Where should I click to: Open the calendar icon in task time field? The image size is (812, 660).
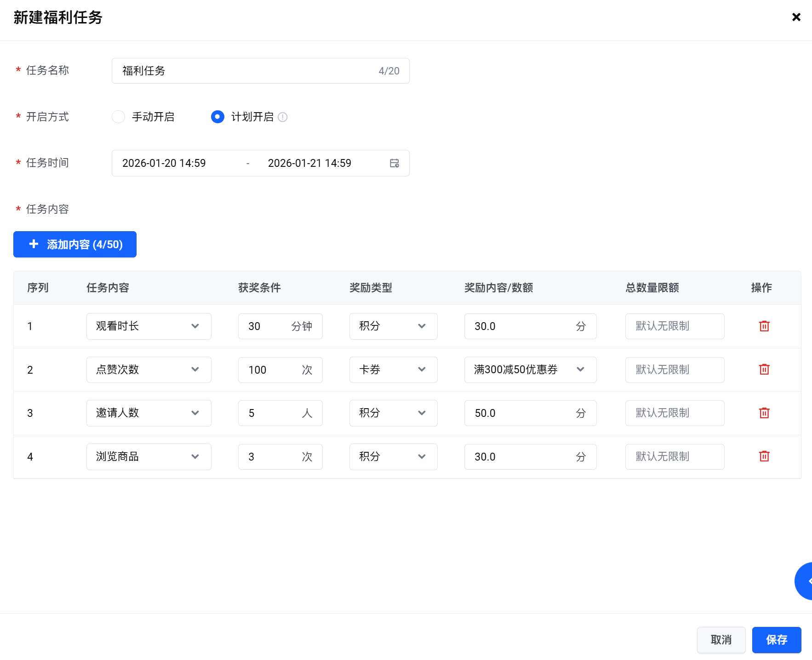pos(394,163)
